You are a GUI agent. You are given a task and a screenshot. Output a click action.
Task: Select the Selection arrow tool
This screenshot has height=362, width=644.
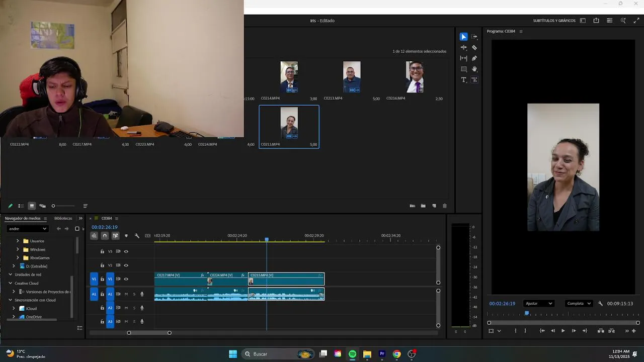click(463, 37)
